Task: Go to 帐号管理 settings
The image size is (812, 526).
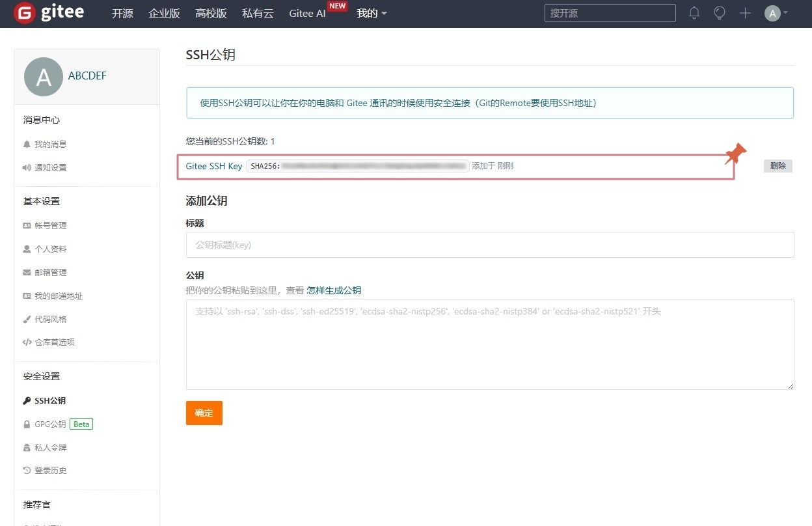Action: coord(51,225)
